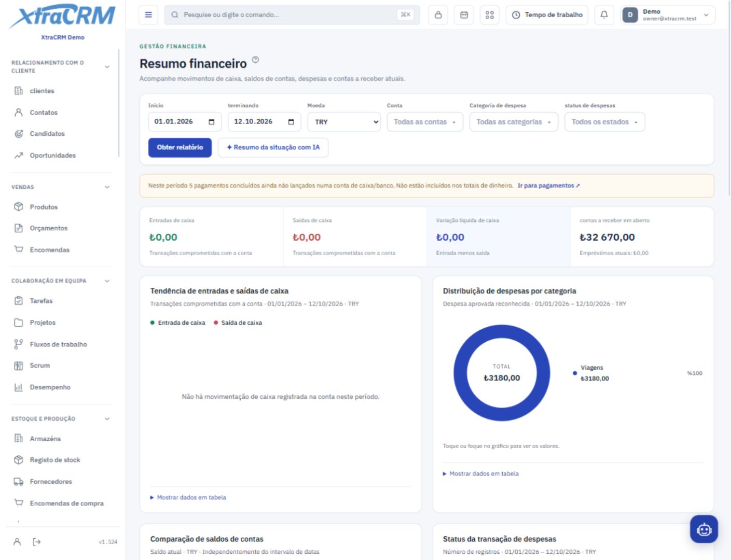Viewport: 731px width, 560px height.
Task: Open the chatbot assistant button
Action: click(x=704, y=529)
